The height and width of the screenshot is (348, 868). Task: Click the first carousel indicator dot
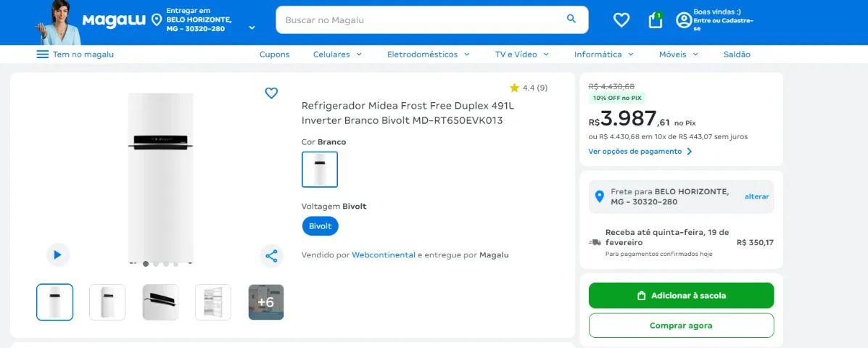pyautogui.click(x=146, y=264)
